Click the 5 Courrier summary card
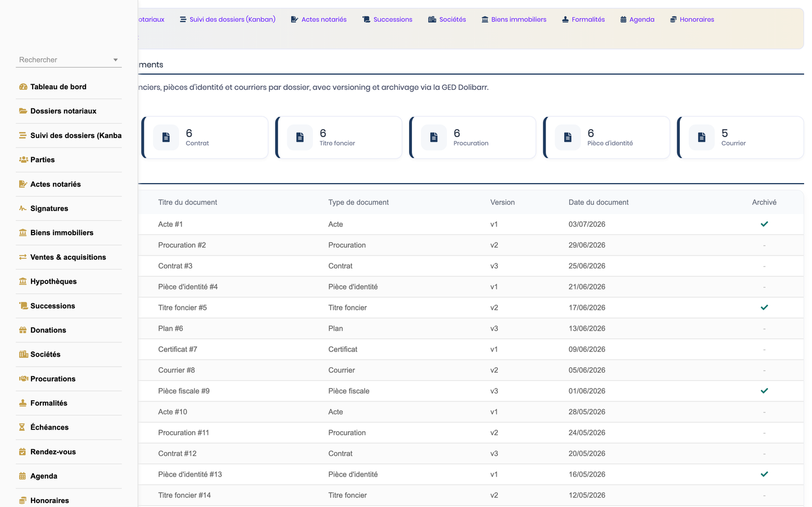 click(741, 138)
